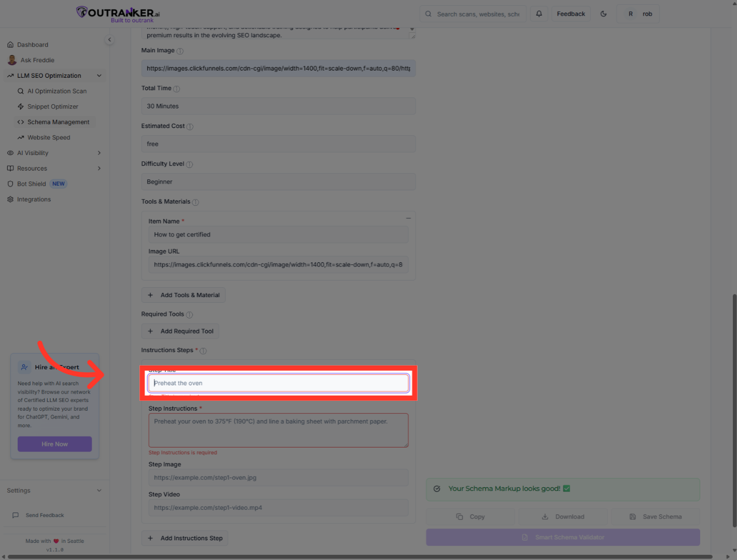Focus the search scans and websites box
This screenshot has height=560, width=737.
coord(473,14)
